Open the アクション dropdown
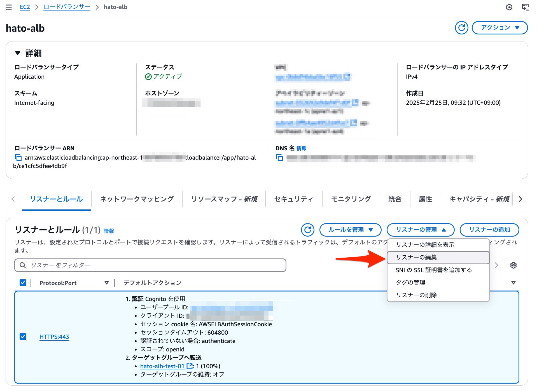The image size is (537, 392). 500,28
